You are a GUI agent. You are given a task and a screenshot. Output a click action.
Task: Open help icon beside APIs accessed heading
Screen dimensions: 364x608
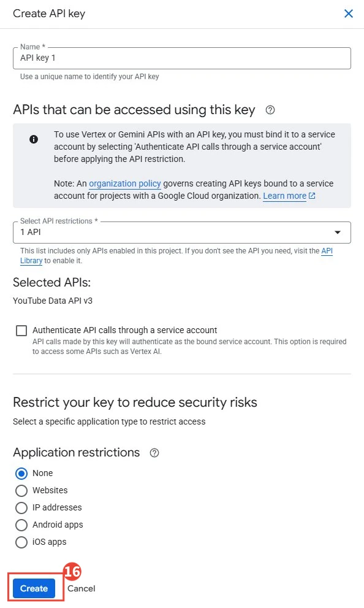click(x=270, y=110)
